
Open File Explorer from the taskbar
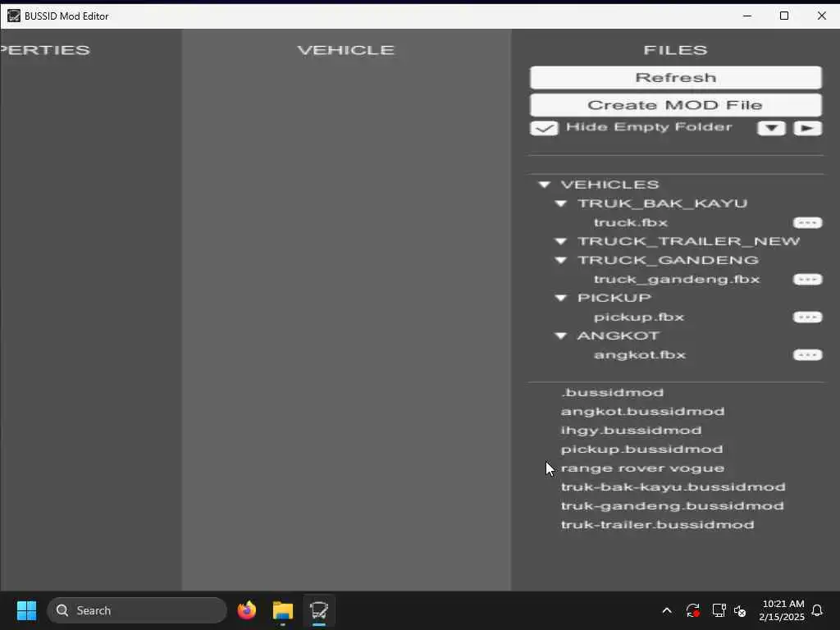tap(283, 610)
